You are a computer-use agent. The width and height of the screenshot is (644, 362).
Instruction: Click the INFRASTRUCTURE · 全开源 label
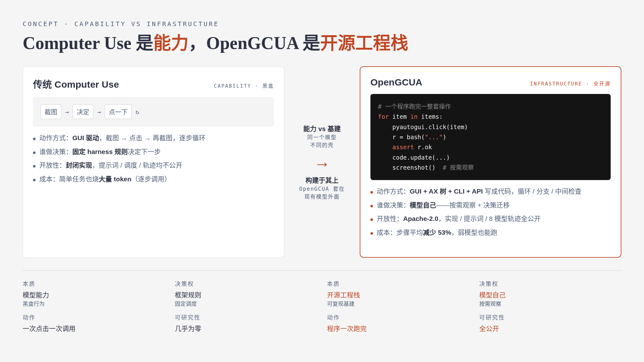coord(570,84)
